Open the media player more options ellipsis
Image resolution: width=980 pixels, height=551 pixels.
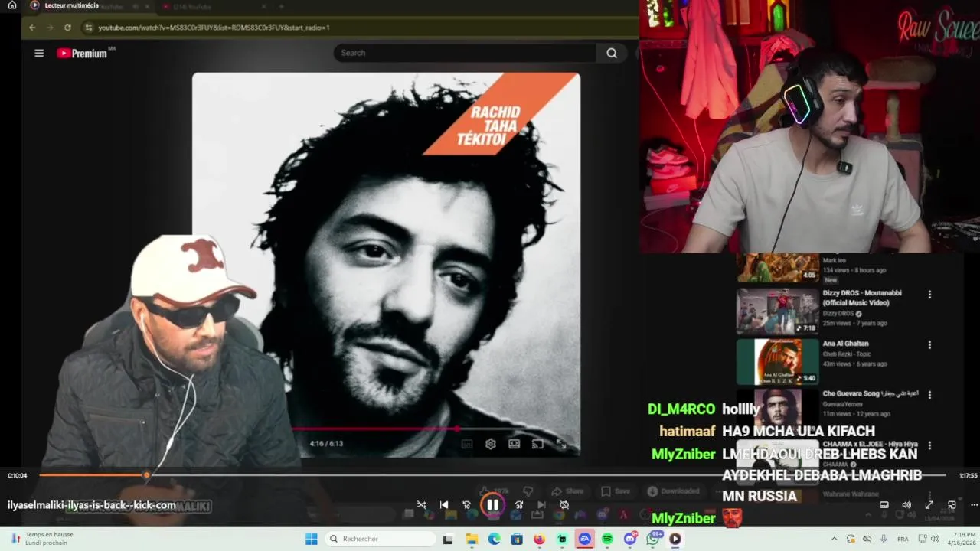click(974, 505)
